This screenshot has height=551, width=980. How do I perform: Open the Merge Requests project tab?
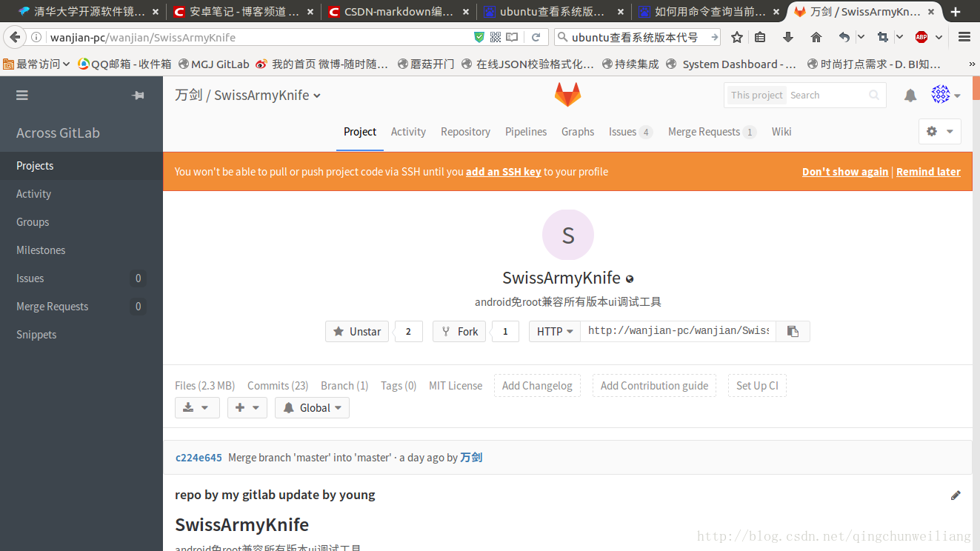[x=712, y=132]
